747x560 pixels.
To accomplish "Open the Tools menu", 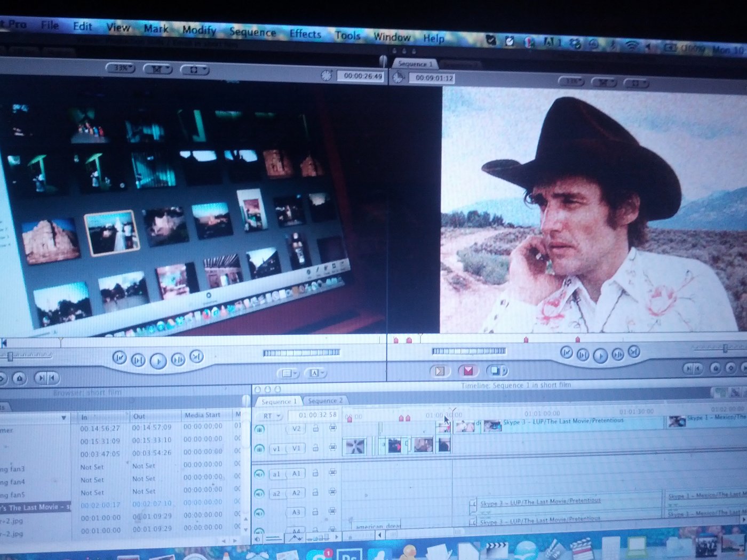I will (347, 36).
